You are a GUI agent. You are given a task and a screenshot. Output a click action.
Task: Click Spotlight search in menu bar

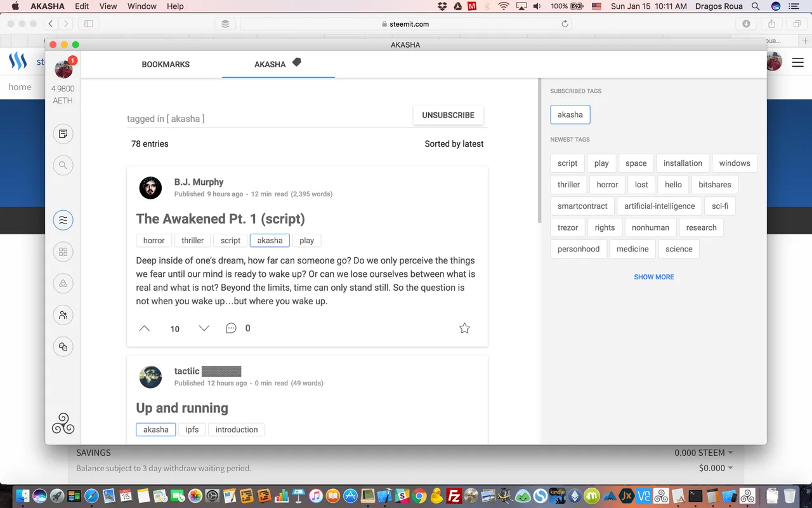756,6
